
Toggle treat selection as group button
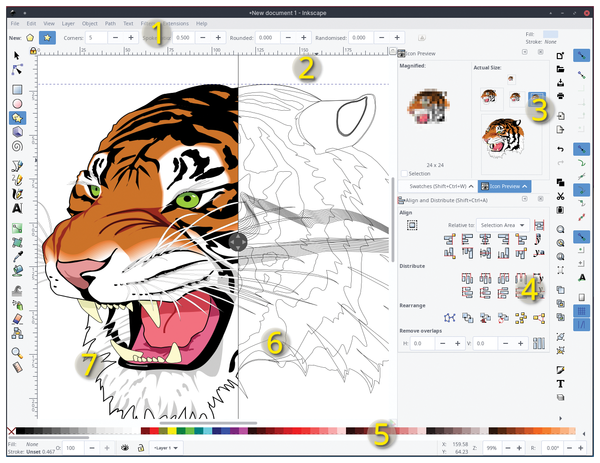[x=412, y=225]
